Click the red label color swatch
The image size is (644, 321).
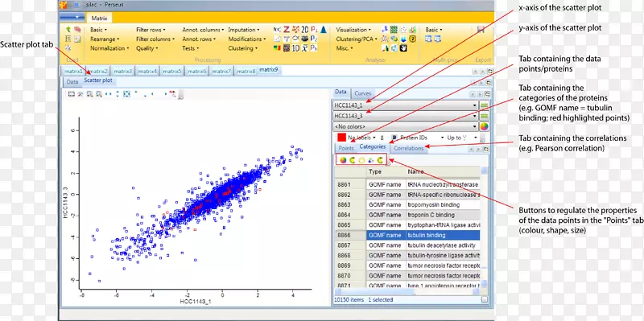[x=341, y=138]
